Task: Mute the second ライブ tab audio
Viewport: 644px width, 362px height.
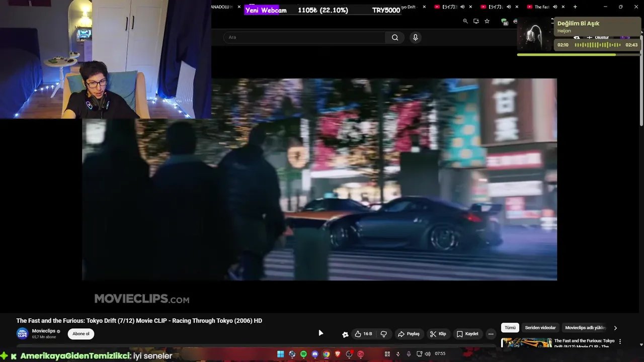Action: coord(509,7)
